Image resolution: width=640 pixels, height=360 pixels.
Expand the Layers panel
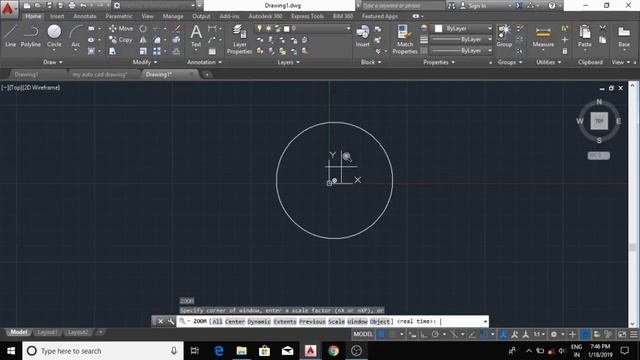[x=289, y=62]
